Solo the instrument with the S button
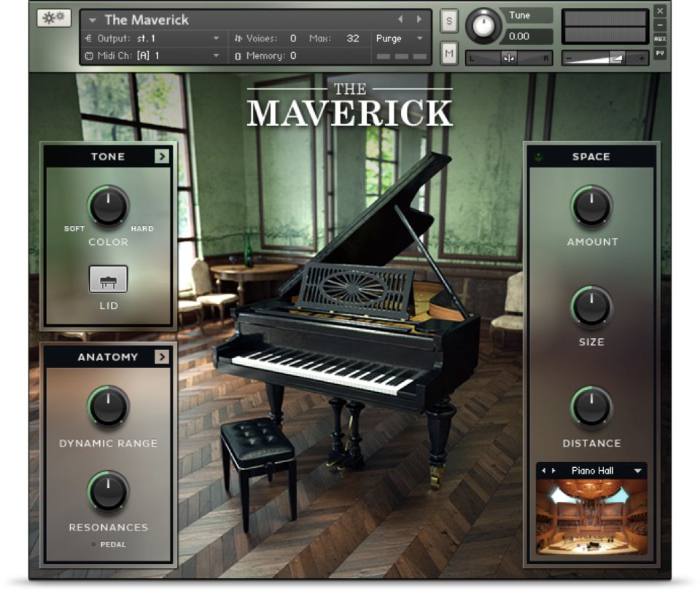Image resolution: width=700 pixels, height=591 pixels. click(448, 22)
